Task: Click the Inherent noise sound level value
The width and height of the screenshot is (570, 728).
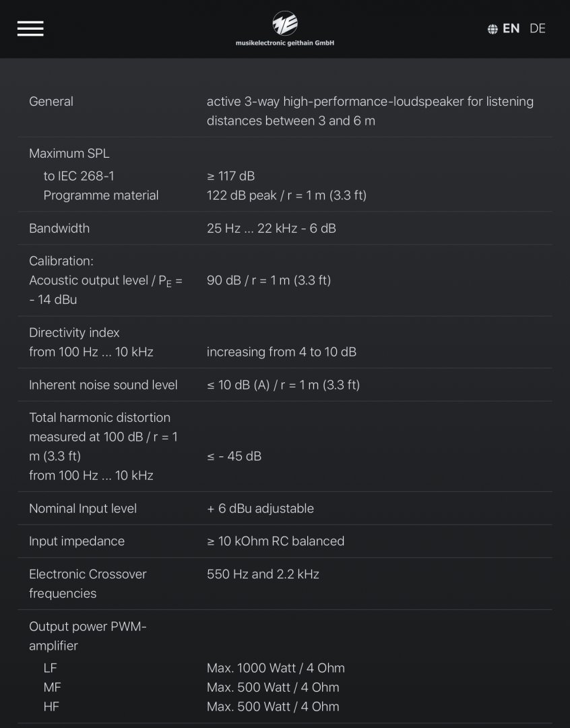Action: point(283,384)
